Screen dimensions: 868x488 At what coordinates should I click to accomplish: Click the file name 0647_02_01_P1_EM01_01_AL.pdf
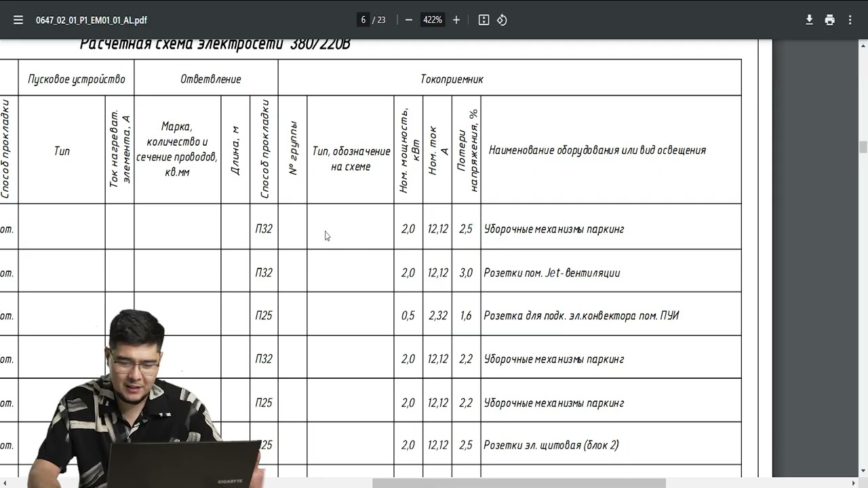click(x=92, y=20)
